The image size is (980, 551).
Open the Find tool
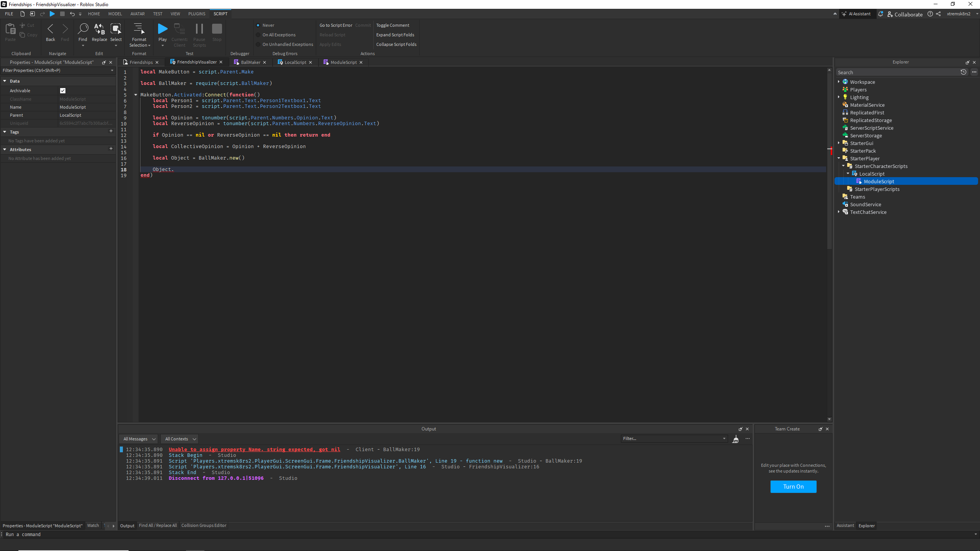pyautogui.click(x=83, y=29)
